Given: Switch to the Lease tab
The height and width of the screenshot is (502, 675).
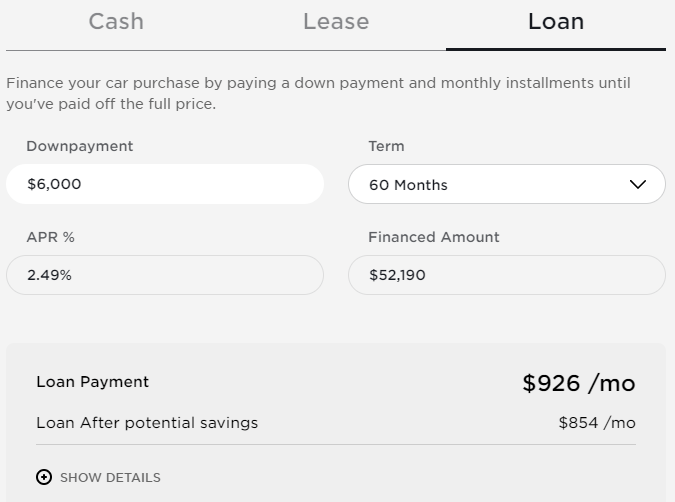Looking at the screenshot, I should 336,22.
